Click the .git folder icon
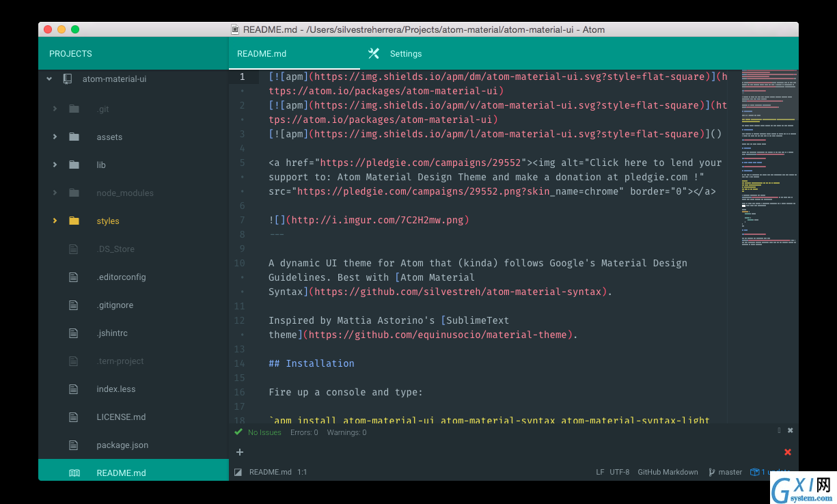 pyautogui.click(x=74, y=109)
